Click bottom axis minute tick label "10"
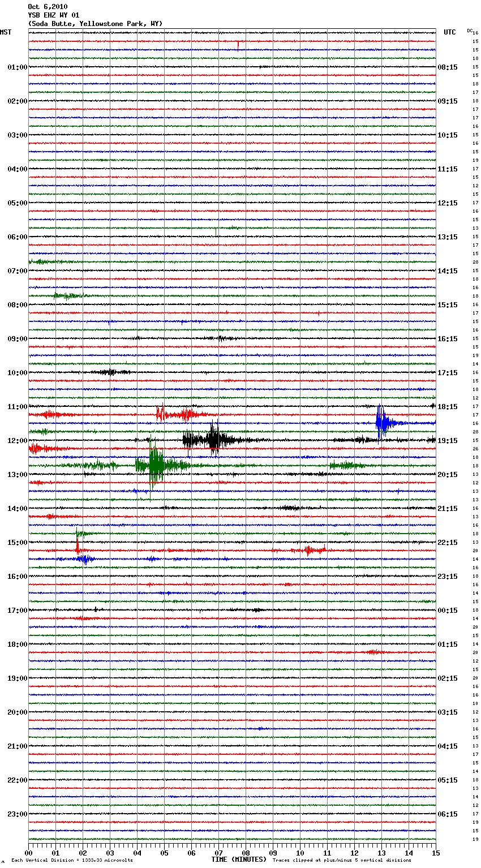 300,853
